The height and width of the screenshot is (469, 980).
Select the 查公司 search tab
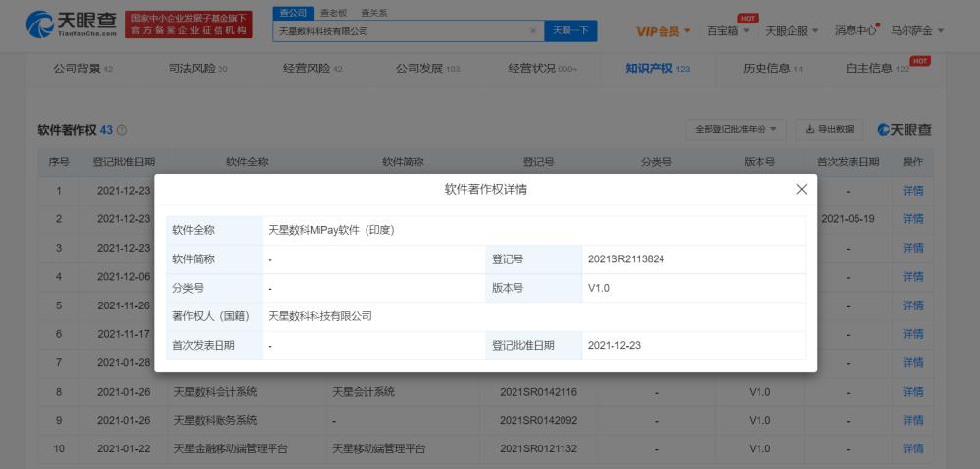292,13
